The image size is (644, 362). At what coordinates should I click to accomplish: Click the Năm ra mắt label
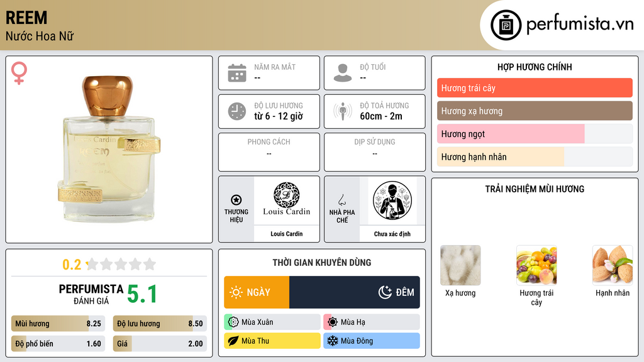(275, 67)
